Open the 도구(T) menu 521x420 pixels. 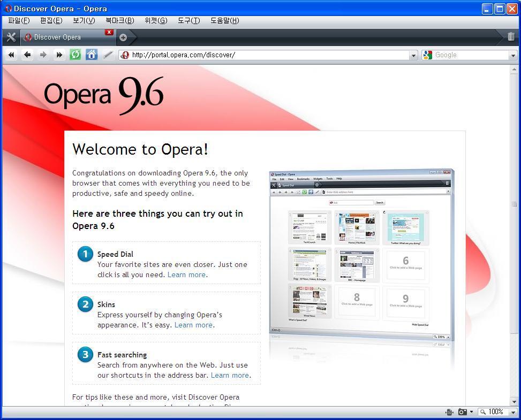pos(189,20)
